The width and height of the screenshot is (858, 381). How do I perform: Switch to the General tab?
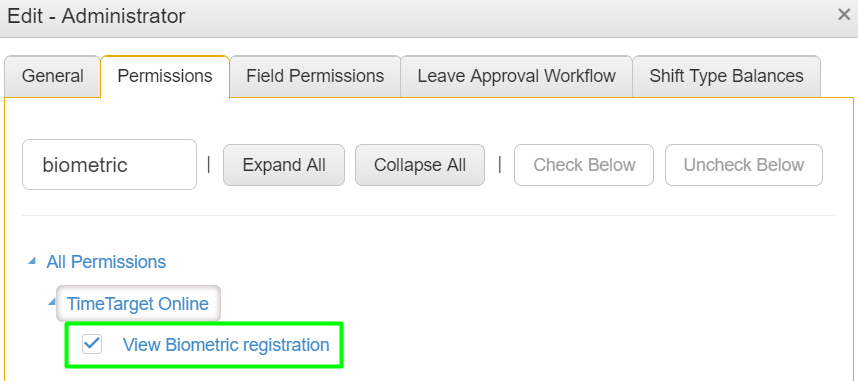click(53, 76)
